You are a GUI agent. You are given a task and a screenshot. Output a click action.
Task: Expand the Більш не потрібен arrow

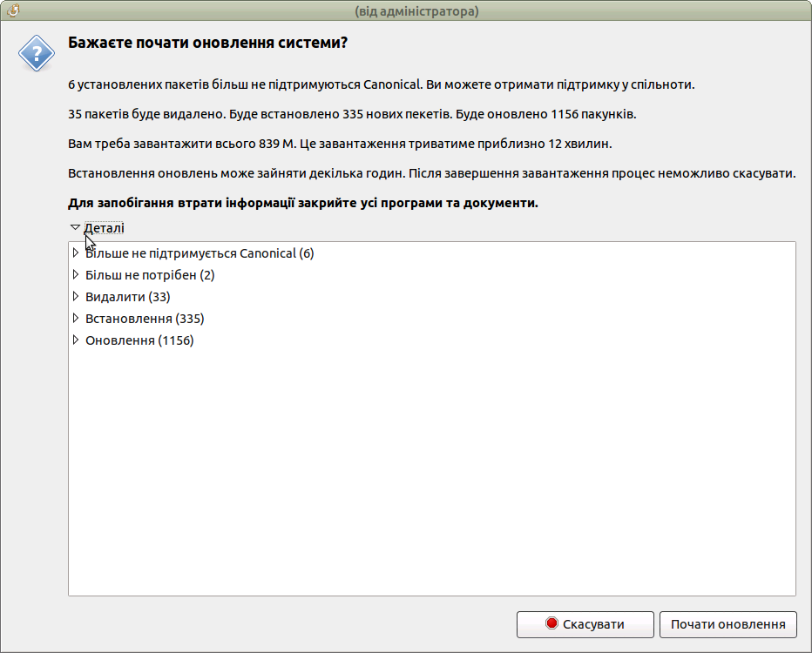click(x=76, y=275)
